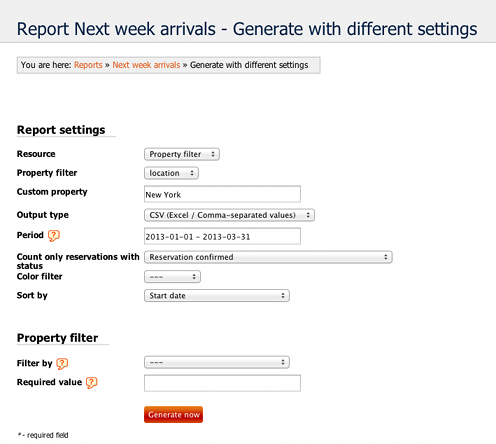
Task: Open the Reports breadcrumb link
Action: click(x=88, y=65)
